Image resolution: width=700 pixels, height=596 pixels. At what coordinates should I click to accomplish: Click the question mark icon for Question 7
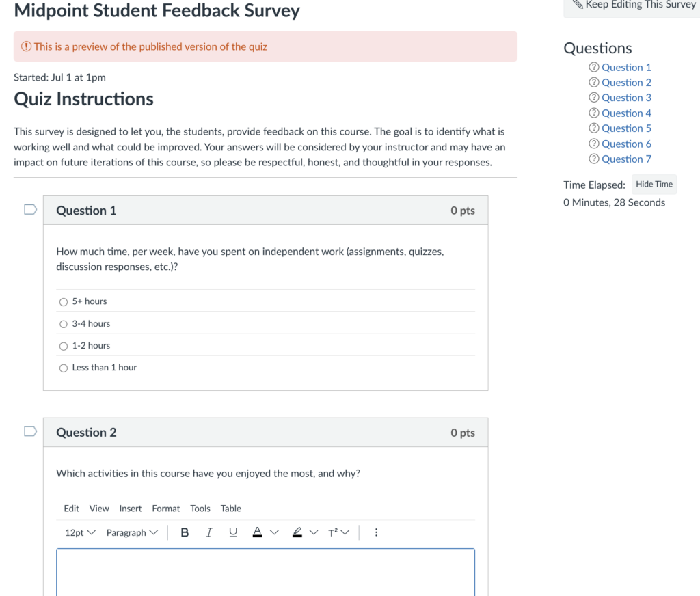(x=593, y=159)
